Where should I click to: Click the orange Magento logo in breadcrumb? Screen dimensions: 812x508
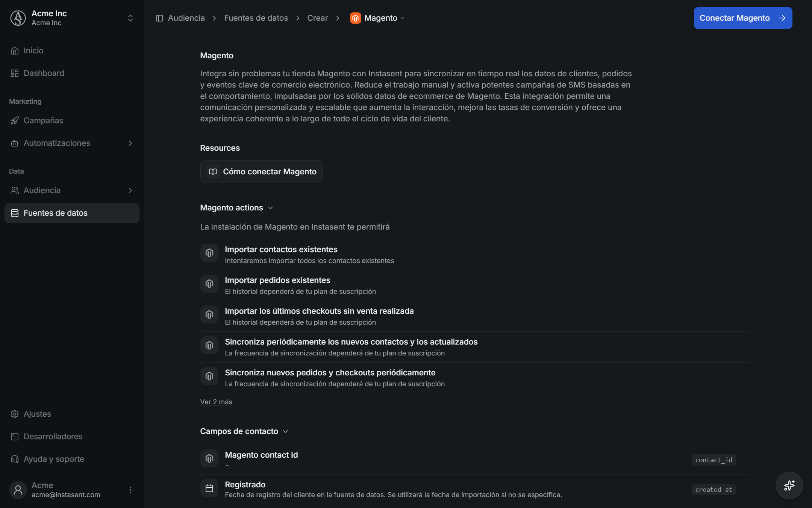click(355, 18)
